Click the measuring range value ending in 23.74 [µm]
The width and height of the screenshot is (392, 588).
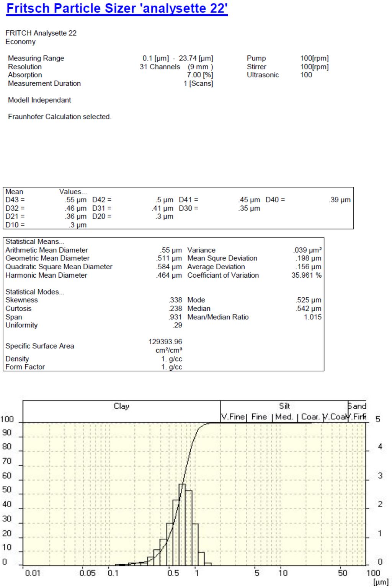point(178,58)
